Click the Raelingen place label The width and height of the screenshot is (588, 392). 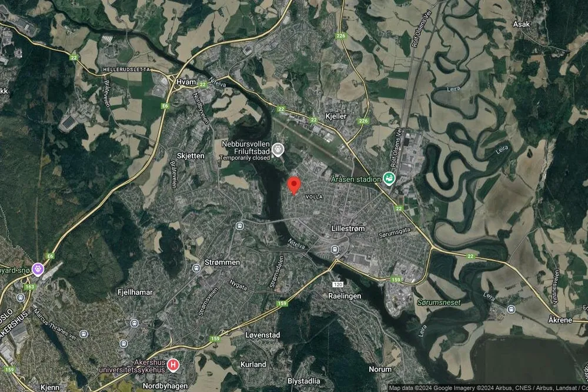pos(345,296)
